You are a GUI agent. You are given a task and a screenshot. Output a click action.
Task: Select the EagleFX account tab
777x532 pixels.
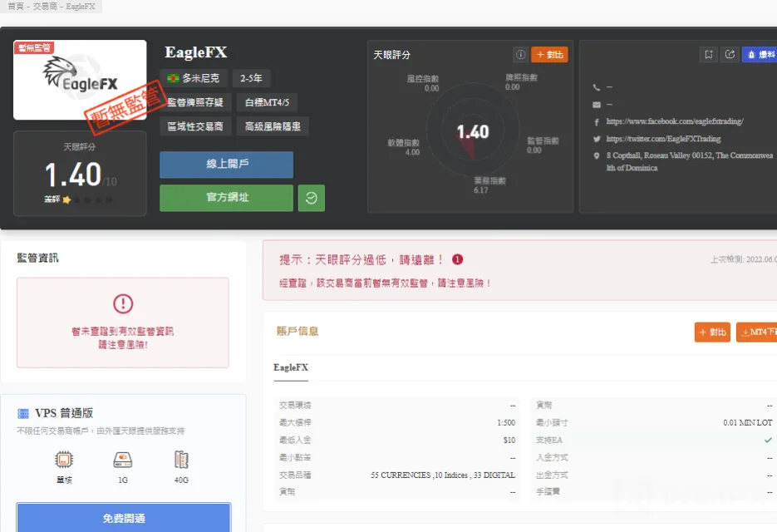[291, 367]
